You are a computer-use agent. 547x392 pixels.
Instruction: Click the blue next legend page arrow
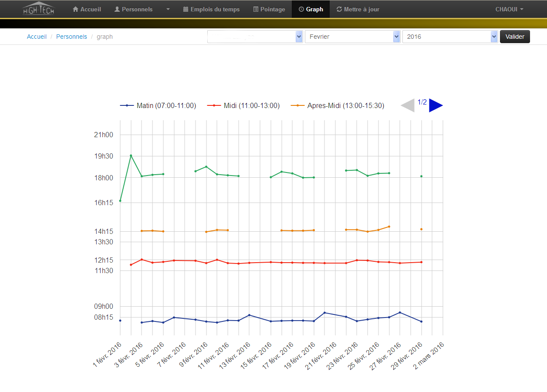436,105
